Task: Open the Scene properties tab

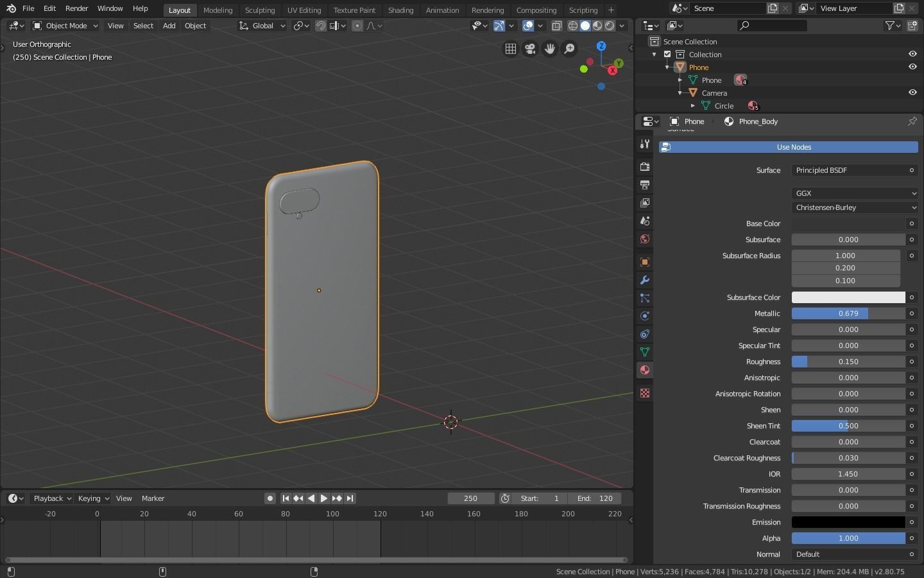Action: pyautogui.click(x=645, y=221)
